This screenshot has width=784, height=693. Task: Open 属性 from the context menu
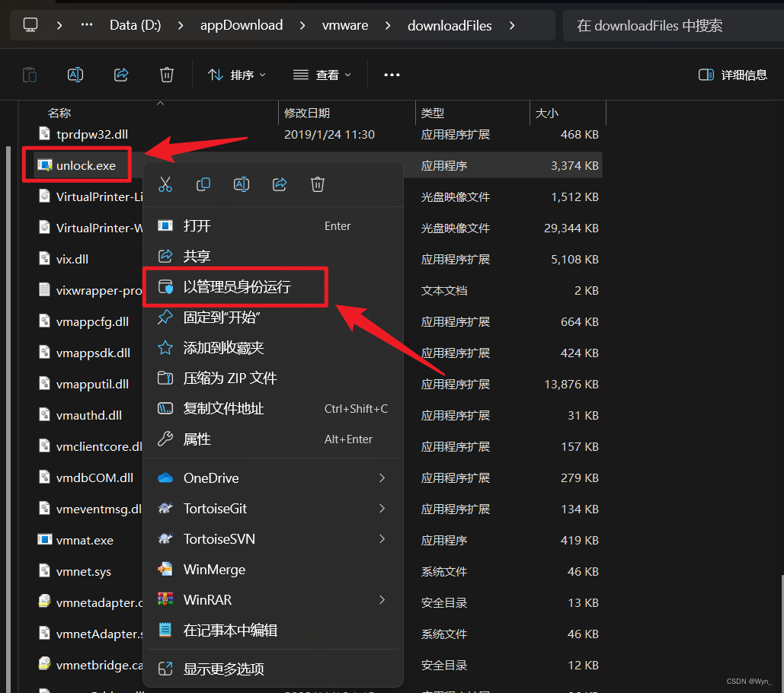pos(273,439)
